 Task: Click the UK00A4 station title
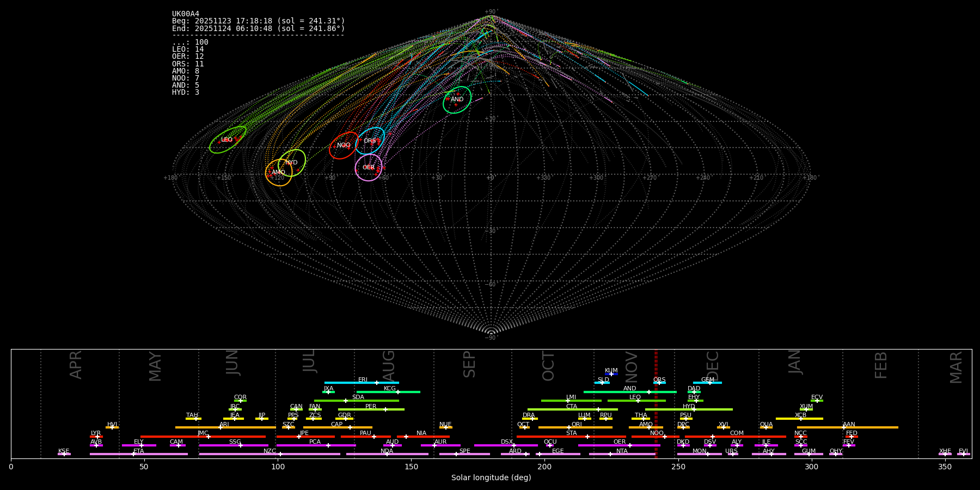click(x=186, y=14)
